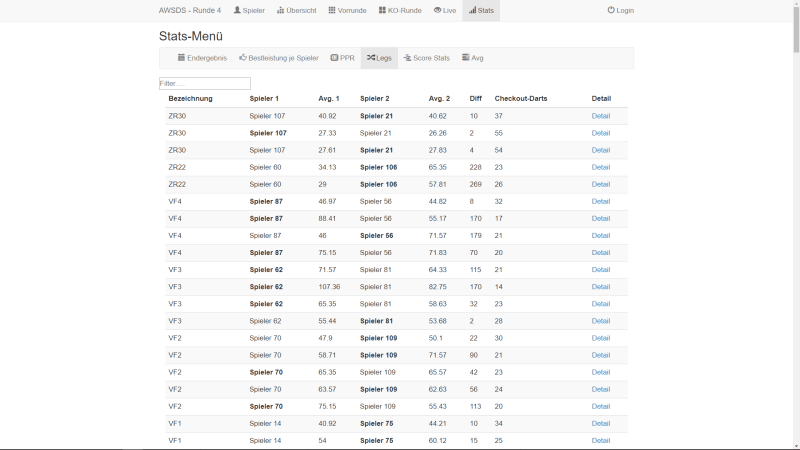
Task: Sort table by the Diff column header
Action: tap(475, 99)
